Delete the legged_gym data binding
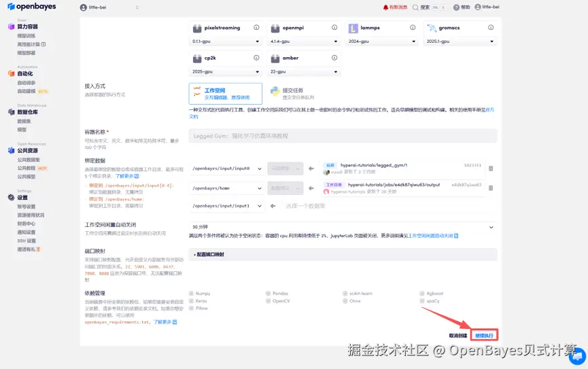Screen dimensions: 588x369 point(491,169)
